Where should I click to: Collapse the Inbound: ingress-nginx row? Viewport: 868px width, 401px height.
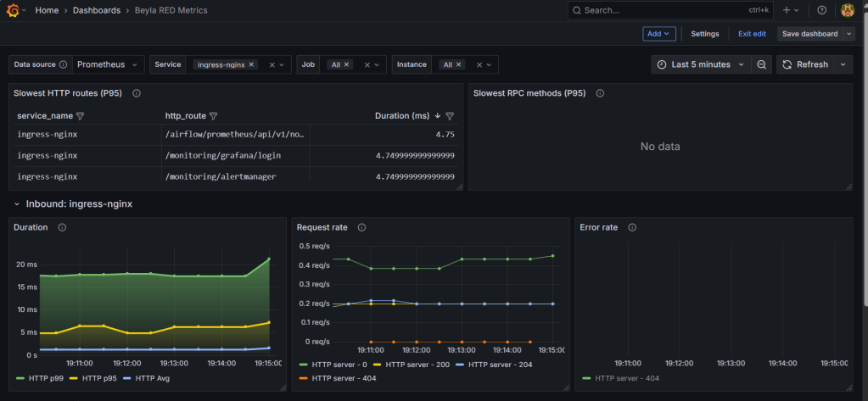point(17,204)
